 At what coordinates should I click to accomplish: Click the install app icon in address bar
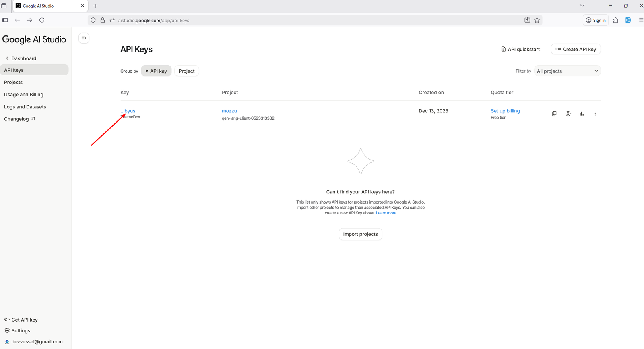(527, 20)
